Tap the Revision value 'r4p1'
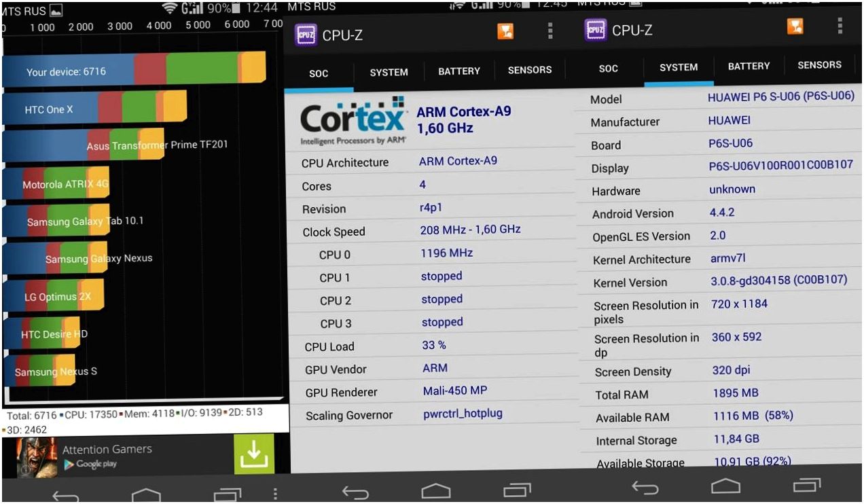 pos(431,208)
